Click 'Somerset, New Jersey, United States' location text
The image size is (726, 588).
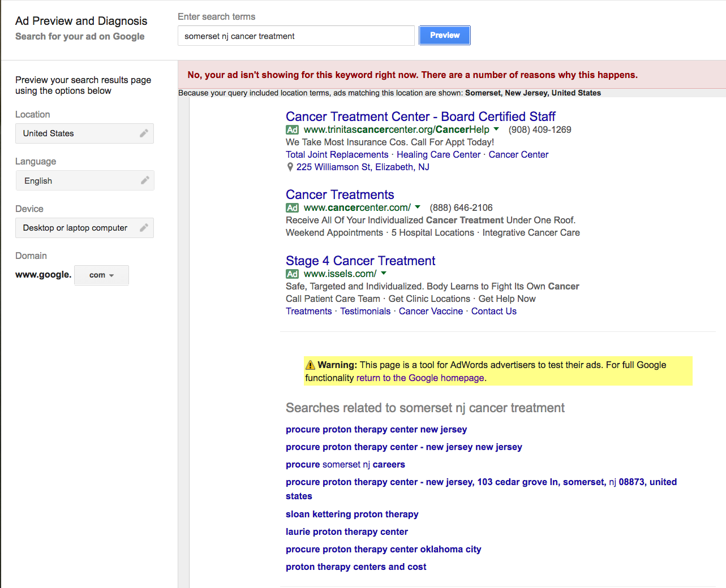(533, 93)
